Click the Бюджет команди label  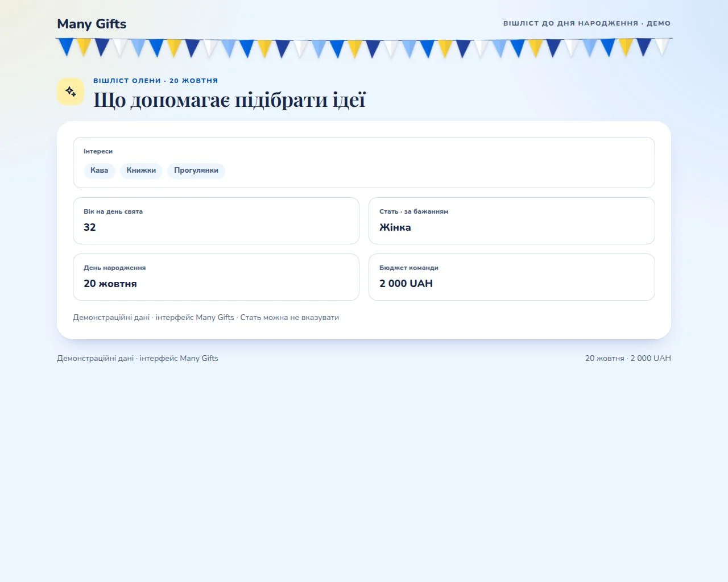[x=409, y=268]
